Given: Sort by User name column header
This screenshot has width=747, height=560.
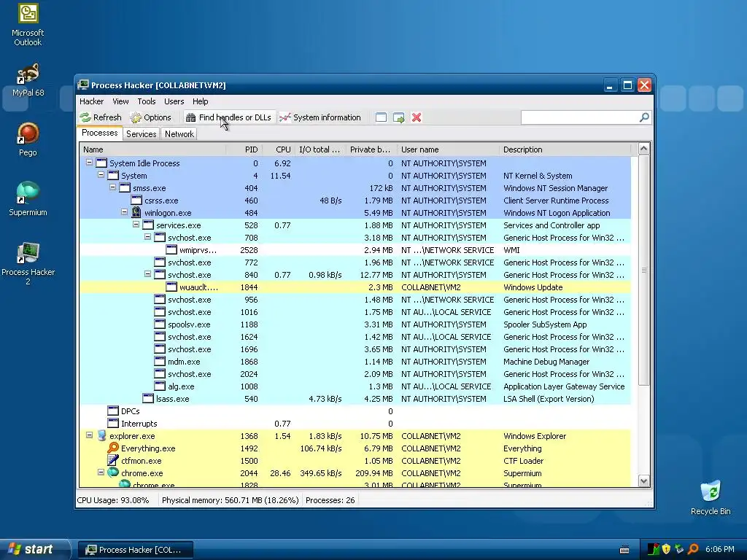Looking at the screenshot, I should pos(449,149).
